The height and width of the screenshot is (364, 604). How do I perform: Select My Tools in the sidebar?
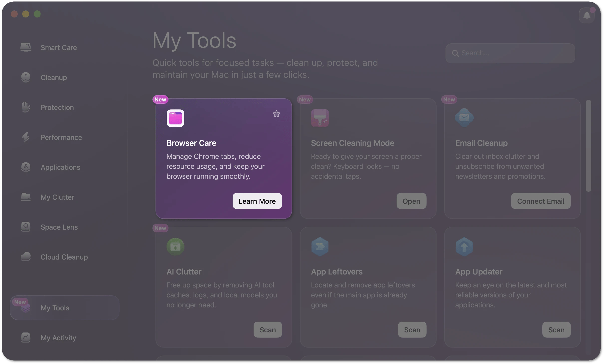[64, 308]
